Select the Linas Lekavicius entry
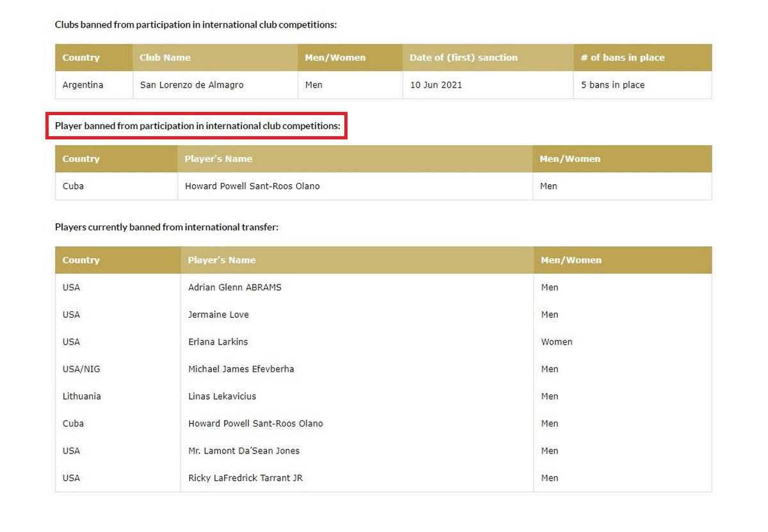Screen dimensions: 768x532 point(221,396)
